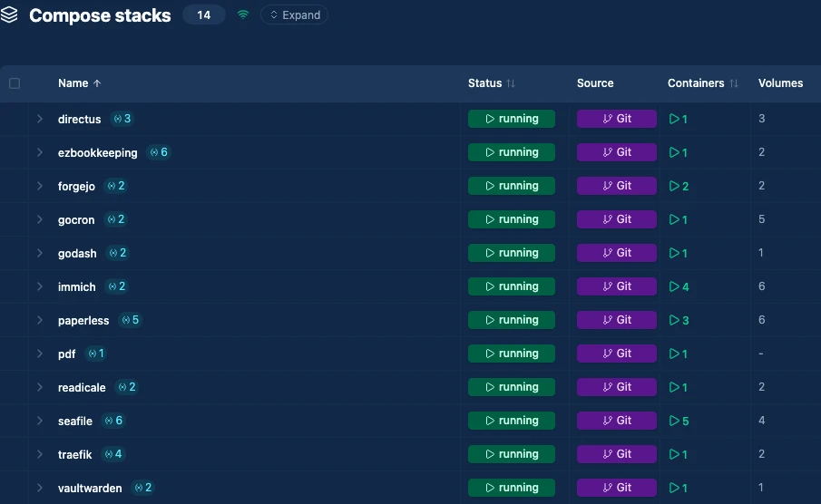Screen dimensions: 821x504
Task: Click the green running status badge for pdf
Action: [x=511, y=354]
